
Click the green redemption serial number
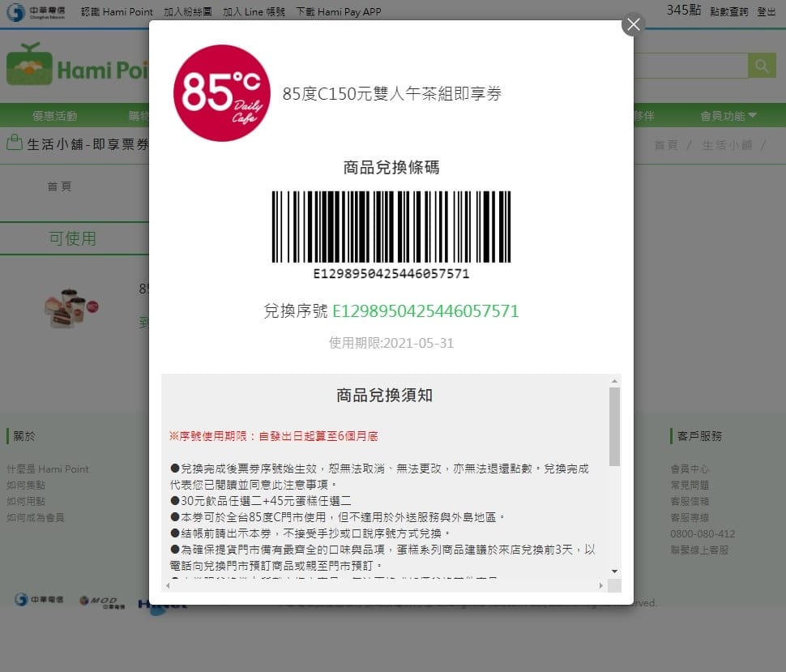425,311
